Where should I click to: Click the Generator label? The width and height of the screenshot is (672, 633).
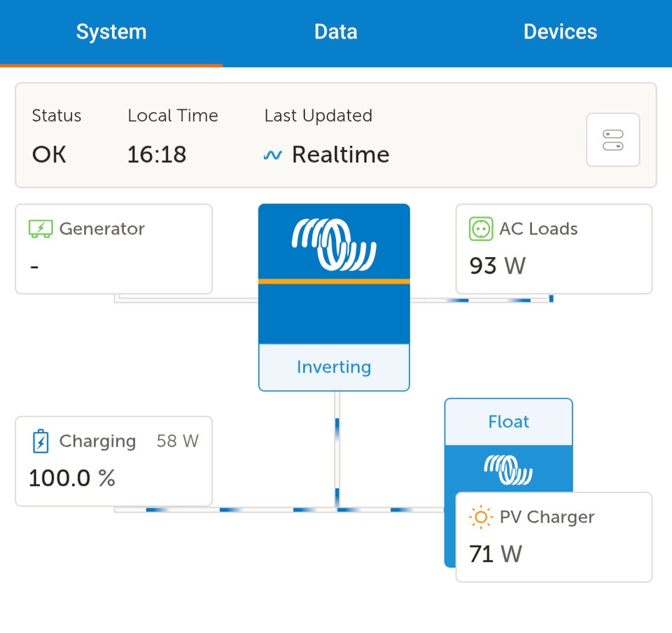(102, 229)
